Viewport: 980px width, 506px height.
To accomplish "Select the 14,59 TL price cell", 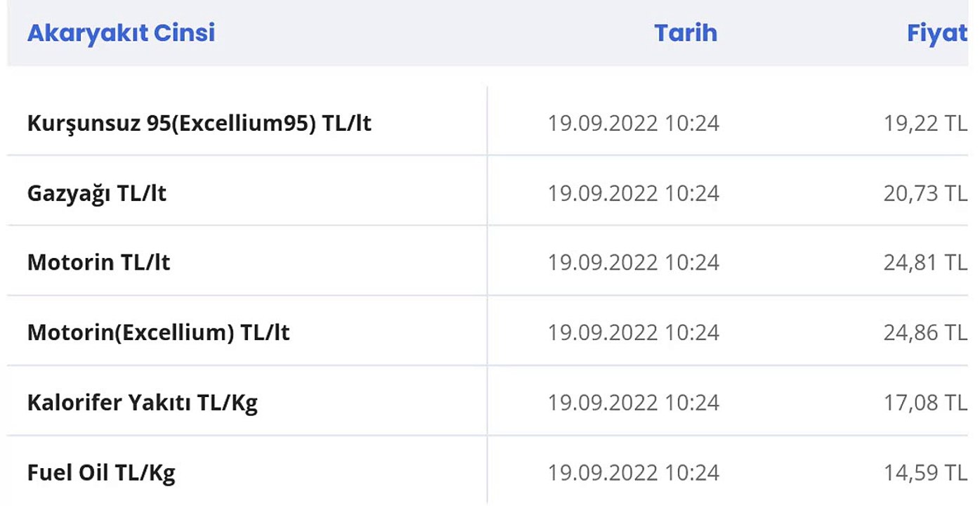I will [x=925, y=472].
